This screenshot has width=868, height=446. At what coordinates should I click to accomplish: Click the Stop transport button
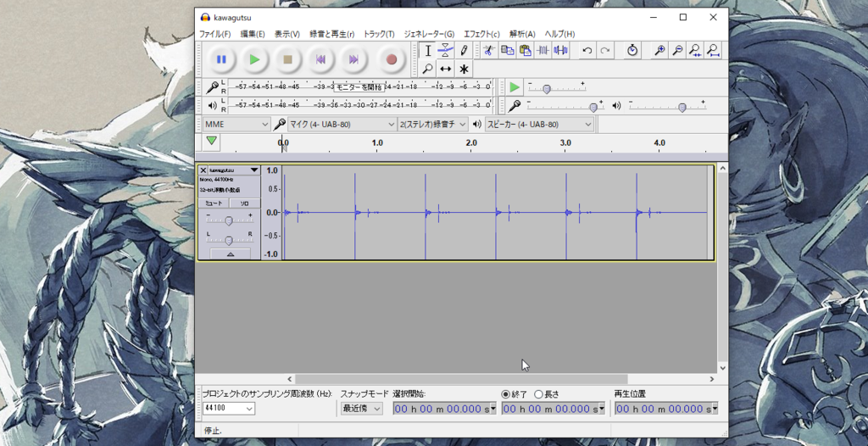tap(288, 59)
